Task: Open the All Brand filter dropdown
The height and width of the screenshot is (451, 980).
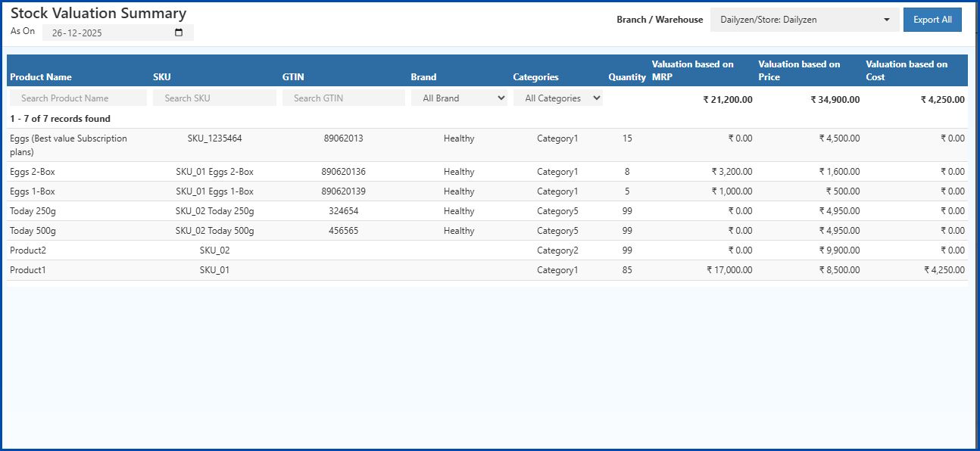Action: [x=460, y=98]
